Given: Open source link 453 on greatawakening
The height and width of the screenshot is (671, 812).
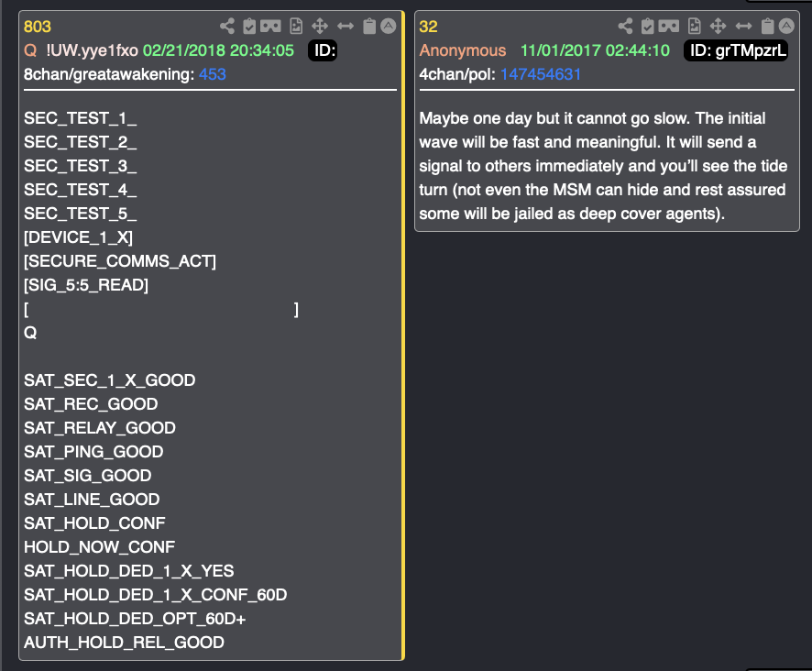Looking at the screenshot, I should [213, 74].
